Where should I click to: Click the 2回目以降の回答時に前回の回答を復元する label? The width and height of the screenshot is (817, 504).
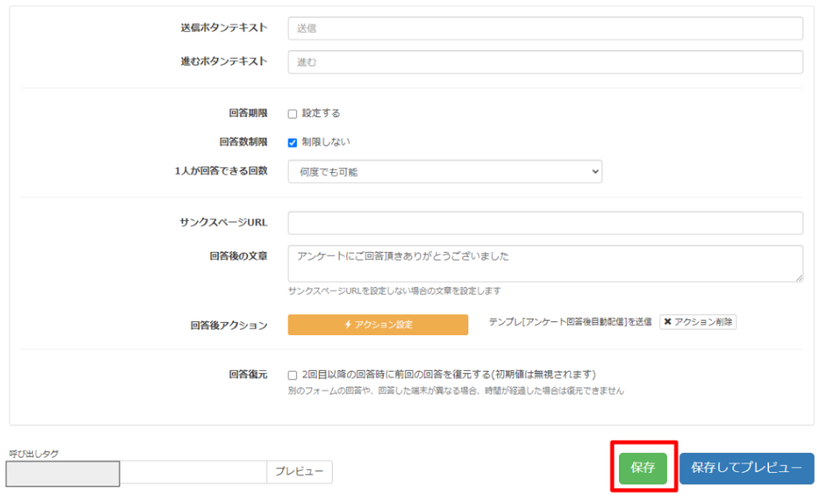tap(448, 374)
